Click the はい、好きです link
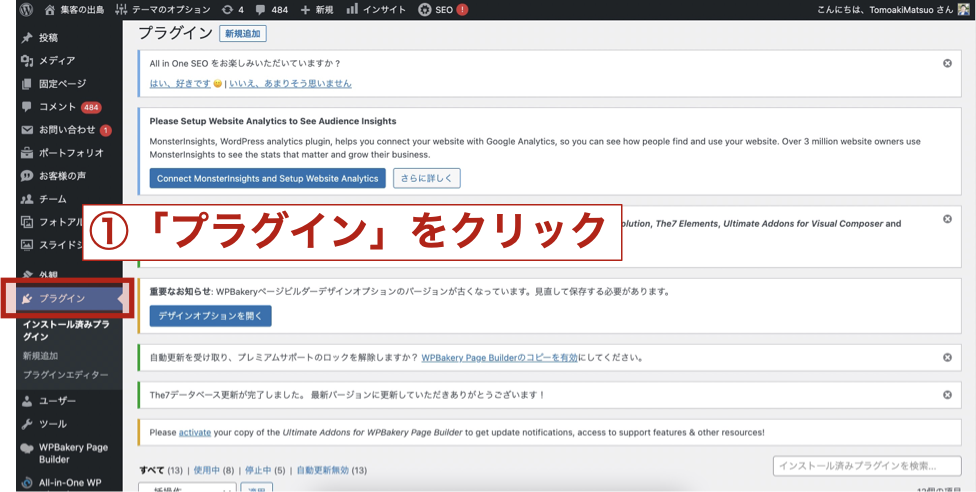The height and width of the screenshot is (492, 976). click(180, 83)
